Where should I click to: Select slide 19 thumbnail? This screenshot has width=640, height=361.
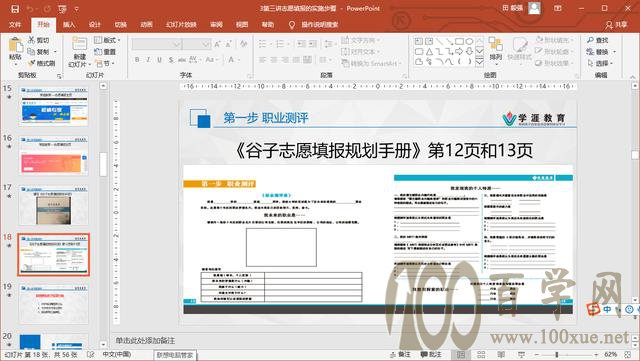pyautogui.click(x=53, y=305)
